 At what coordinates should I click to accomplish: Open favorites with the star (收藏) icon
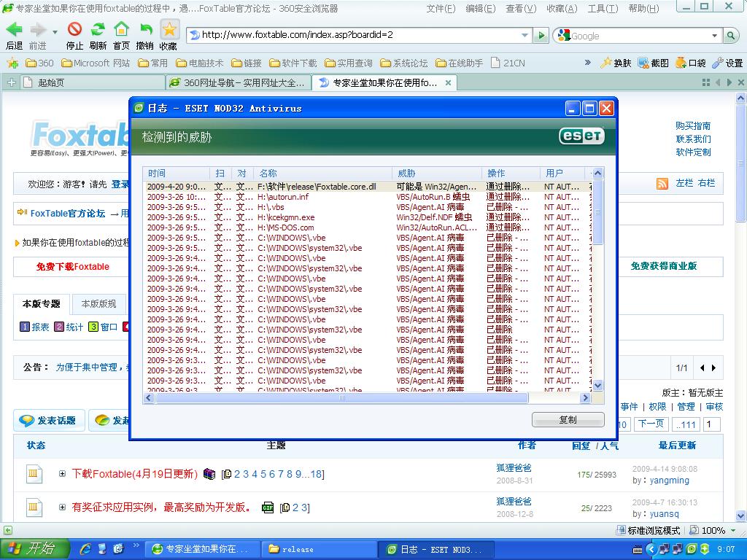click(x=169, y=29)
